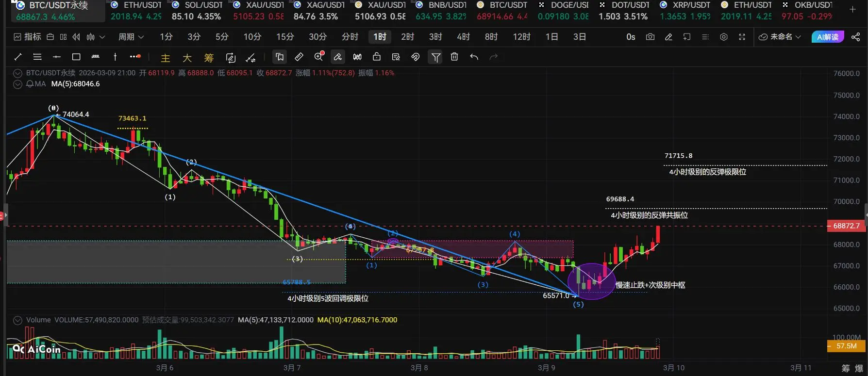This screenshot has width=868, height=376.
Task: Enter fullscreen with the expand icon
Action: 742,37
